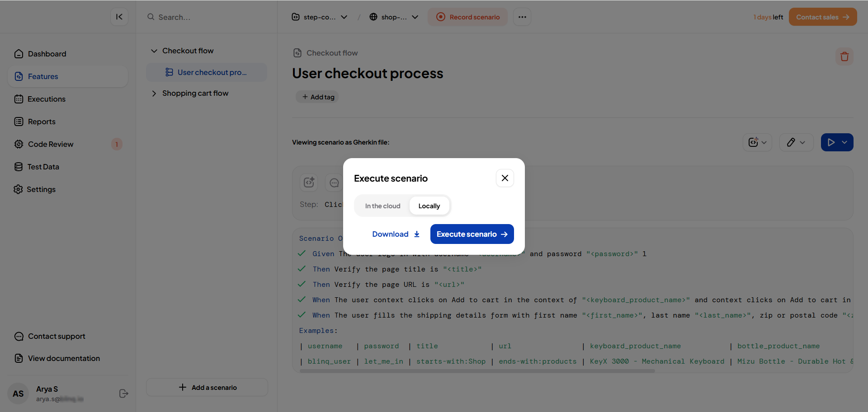The width and height of the screenshot is (868, 412).
Task: Click the blue play run scenario icon
Action: pos(831,142)
